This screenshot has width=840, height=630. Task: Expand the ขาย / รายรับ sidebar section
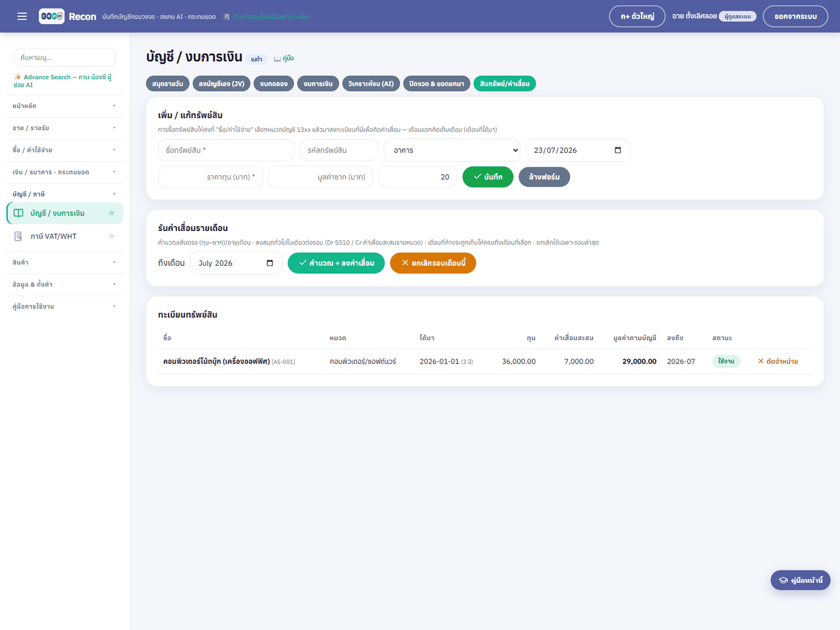[x=64, y=128]
